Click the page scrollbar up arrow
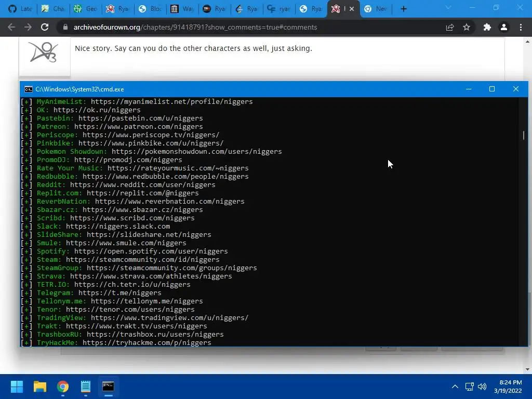Screen dimensions: 532x399 point(527,42)
